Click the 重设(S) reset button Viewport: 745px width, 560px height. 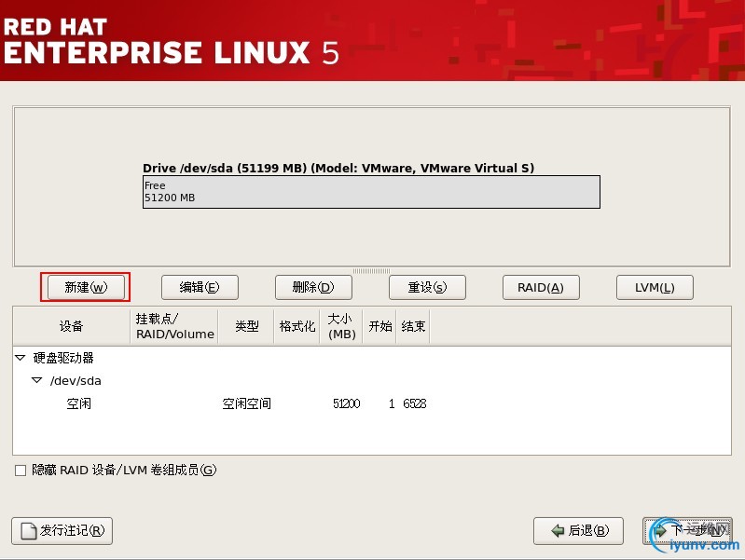coord(427,287)
